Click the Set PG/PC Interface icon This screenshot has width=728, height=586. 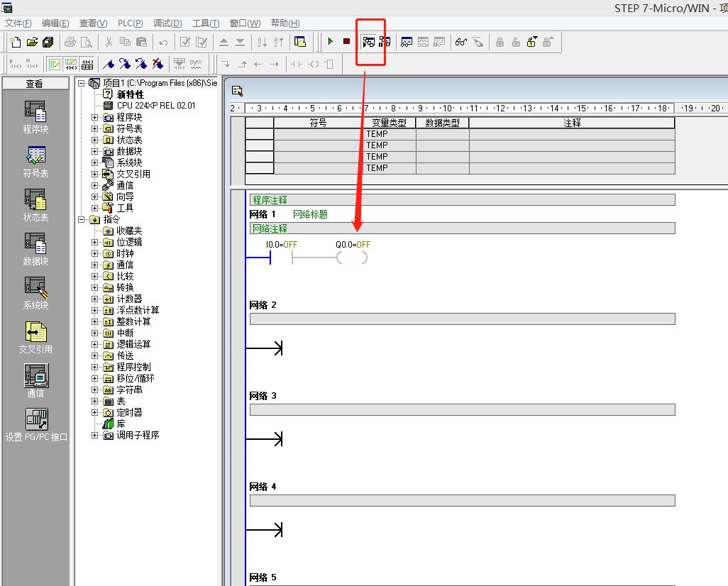[35, 419]
